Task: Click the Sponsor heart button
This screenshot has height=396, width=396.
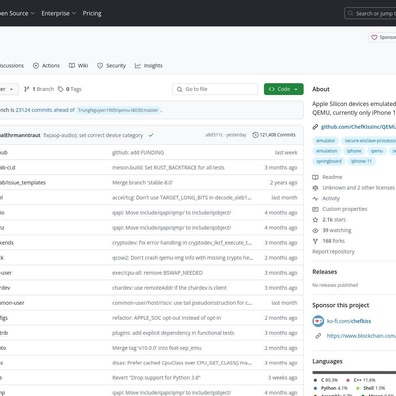Action: tap(382, 37)
